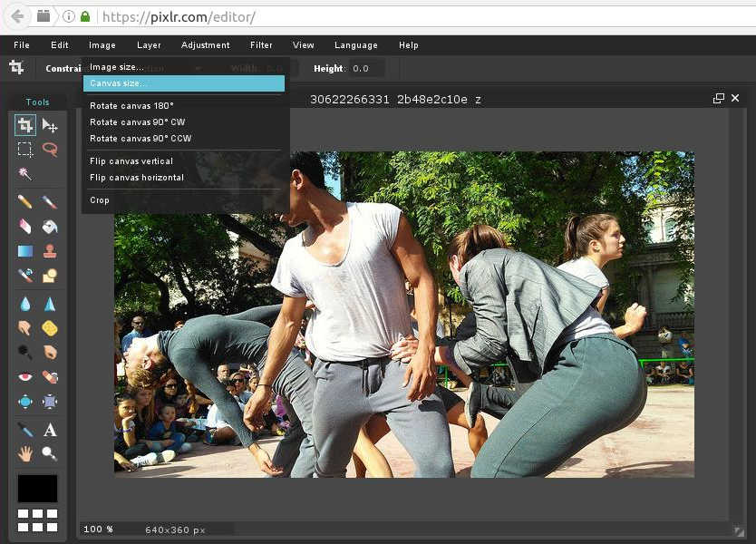Click the zoom percentage field at bottom
The image size is (756, 544).
[98, 529]
